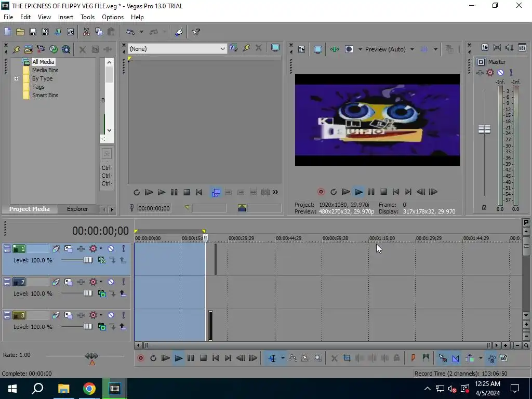This screenshot has height=399, width=532.
Task: Pause playback in the trimmer transport
Action: point(174,192)
